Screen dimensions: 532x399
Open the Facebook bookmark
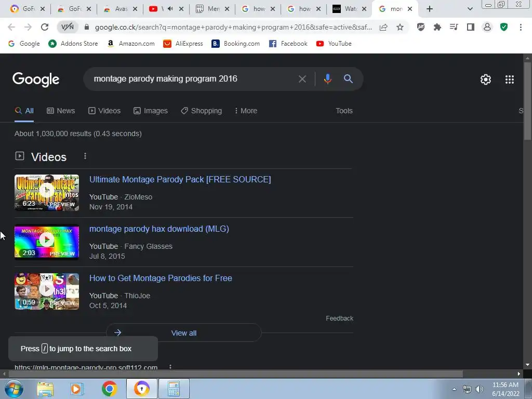[288, 44]
